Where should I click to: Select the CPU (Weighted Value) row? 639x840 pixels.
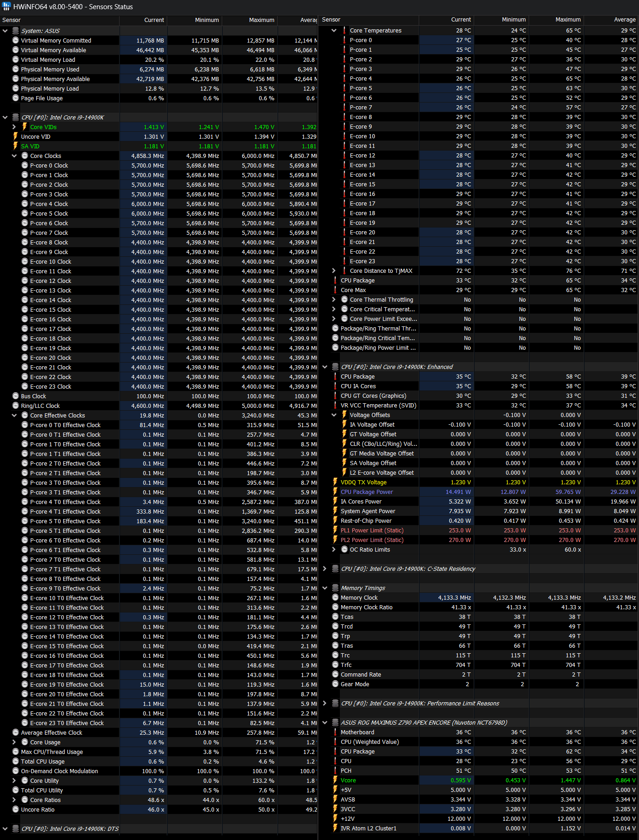pos(479,742)
